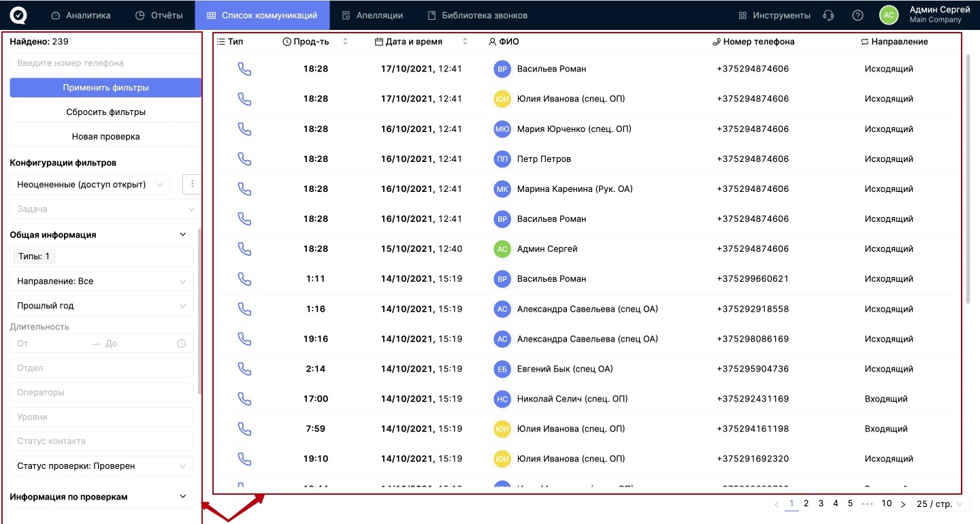
Task: Click phone icon in Петр Петров row
Action: [244, 159]
